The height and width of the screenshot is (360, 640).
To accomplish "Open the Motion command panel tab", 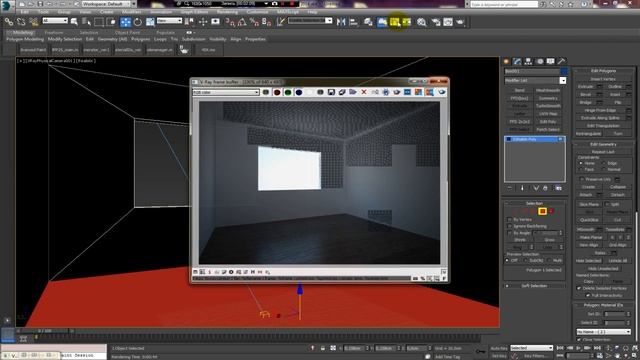I will [540, 61].
